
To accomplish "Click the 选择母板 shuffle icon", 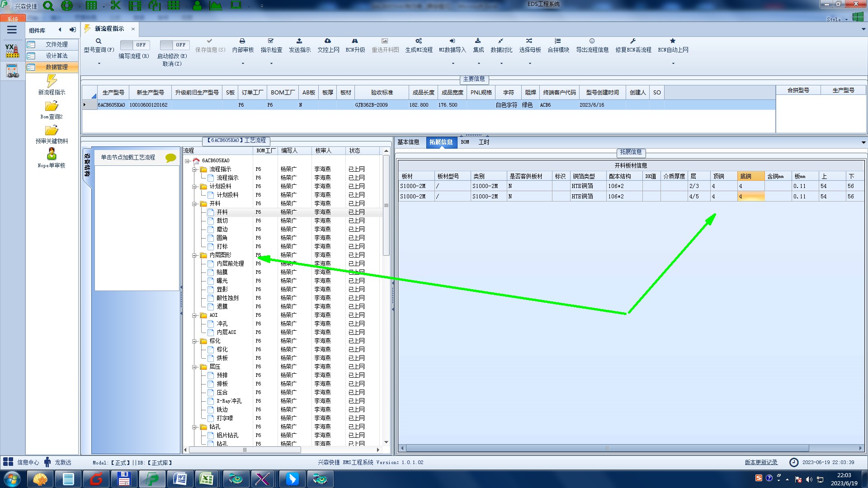I will 529,41.
